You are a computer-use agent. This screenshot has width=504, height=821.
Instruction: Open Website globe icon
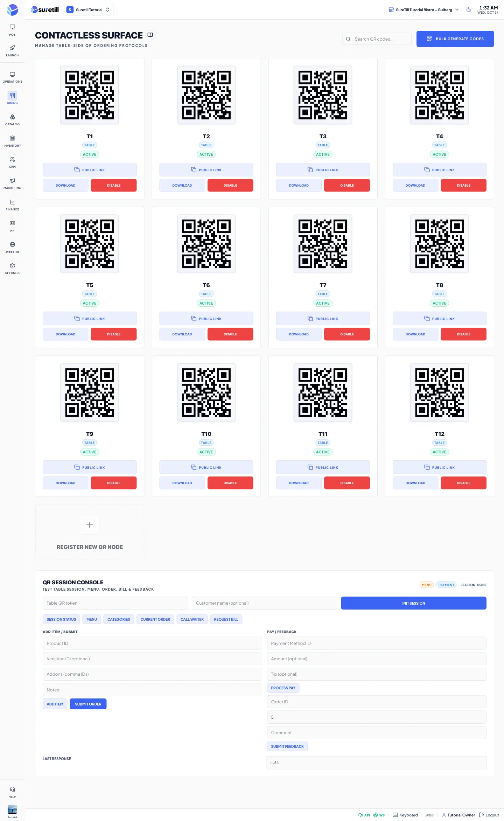pos(12,247)
